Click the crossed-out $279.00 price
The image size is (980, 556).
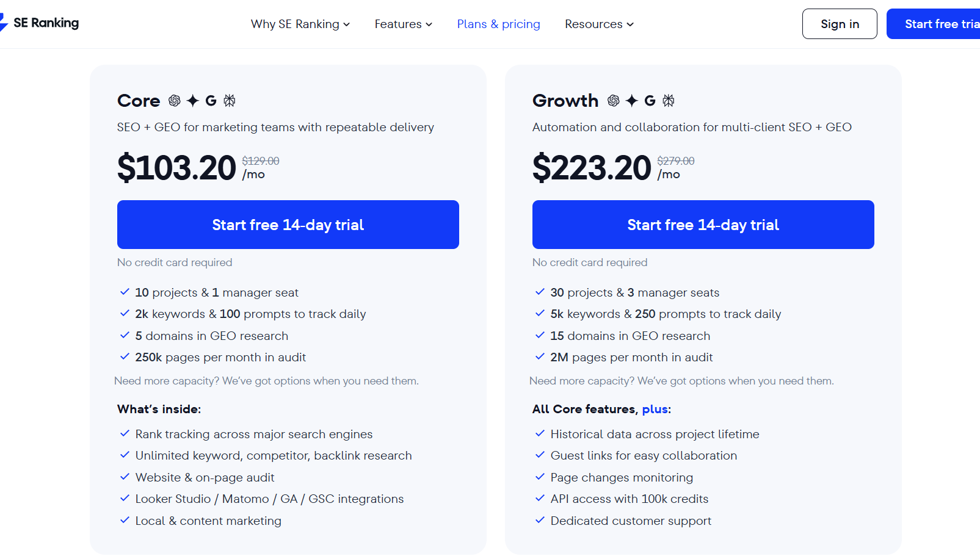click(675, 161)
